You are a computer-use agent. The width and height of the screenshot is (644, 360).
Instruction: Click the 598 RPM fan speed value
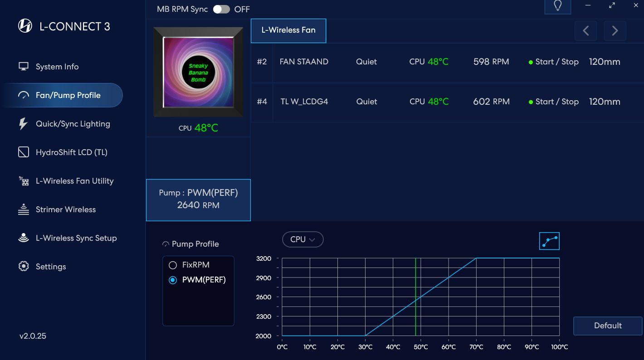491,62
